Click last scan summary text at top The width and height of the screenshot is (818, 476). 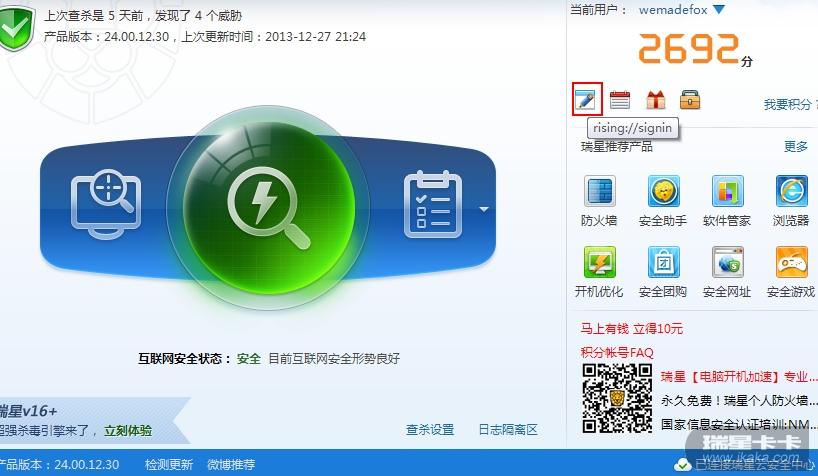coord(143,16)
